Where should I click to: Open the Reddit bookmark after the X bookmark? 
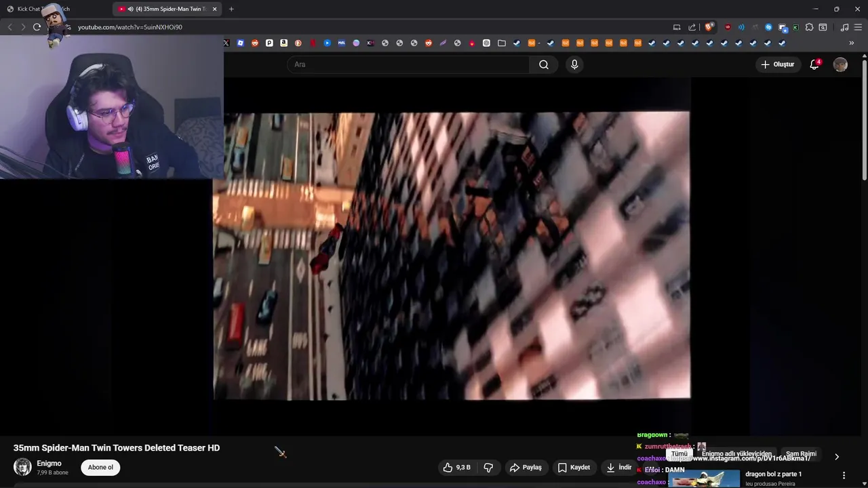(255, 43)
